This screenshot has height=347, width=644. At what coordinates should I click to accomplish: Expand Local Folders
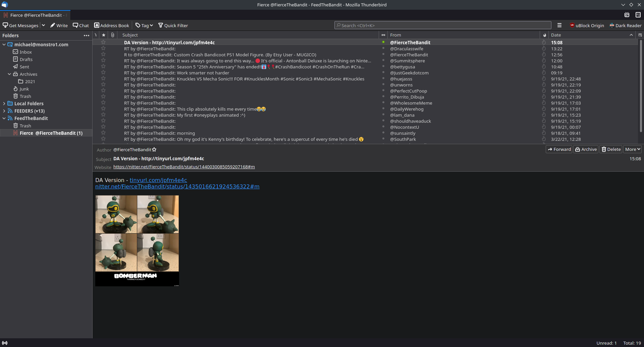[4, 104]
